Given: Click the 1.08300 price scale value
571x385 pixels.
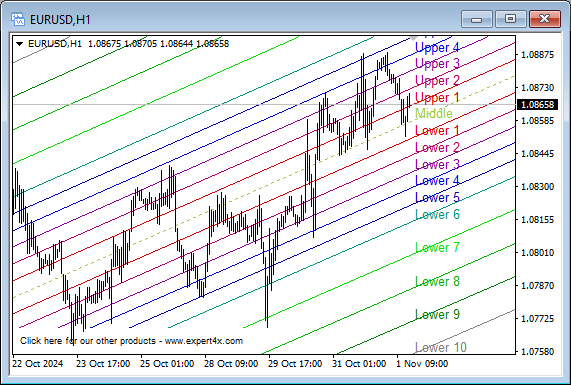Looking at the screenshot, I should [x=537, y=186].
